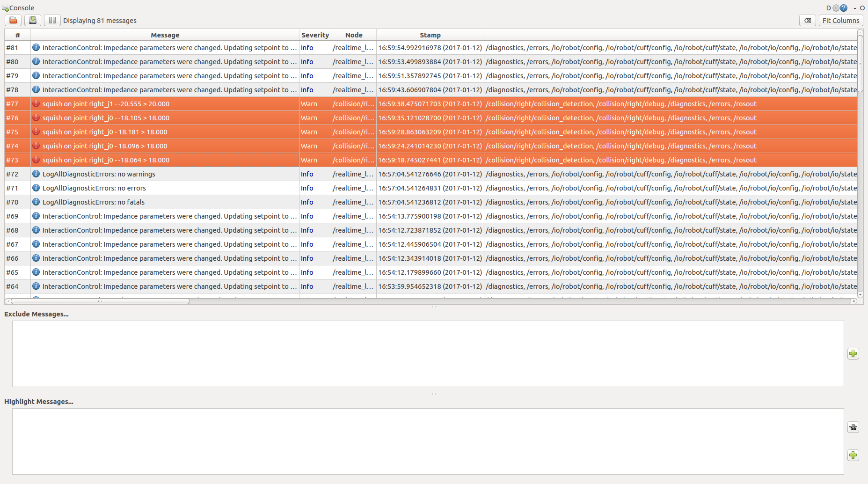
Task: Click Info severity cell of row #72
Action: coord(315,174)
